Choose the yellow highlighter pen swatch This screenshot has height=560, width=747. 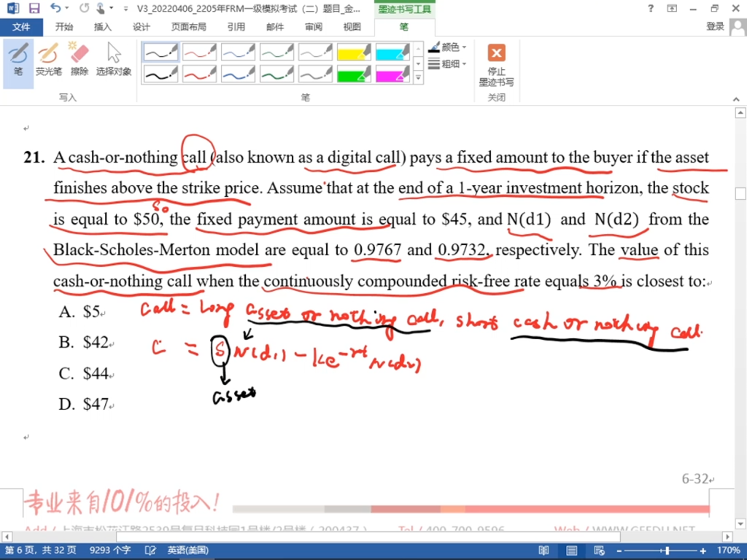354,52
